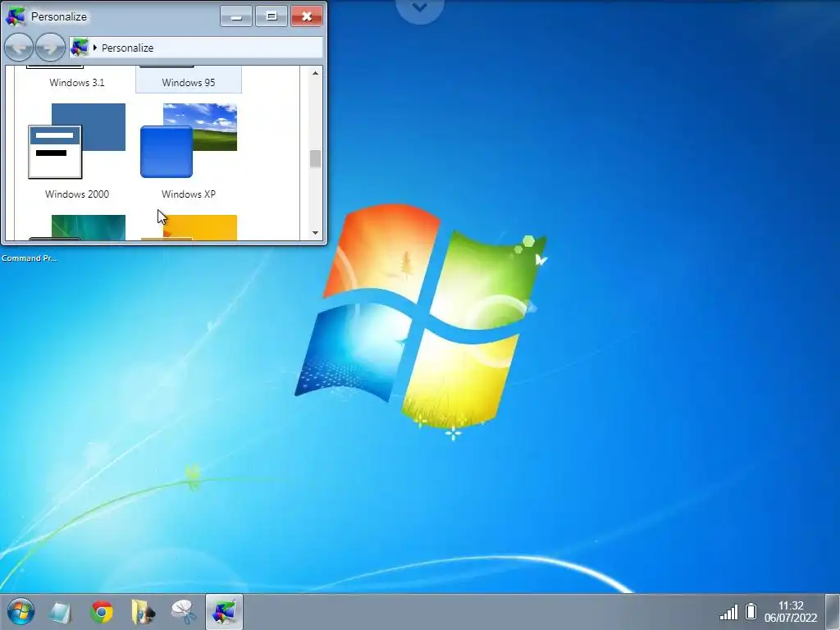
Task: Click the active Personalize taskbar button
Action: (x=224, y=611)
